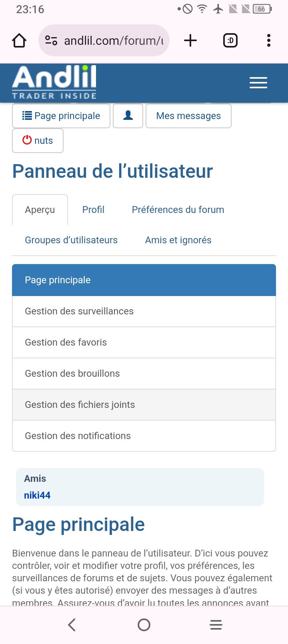Tap the address bar URL field
Viewport: 288px width, 644px height.
114,41
